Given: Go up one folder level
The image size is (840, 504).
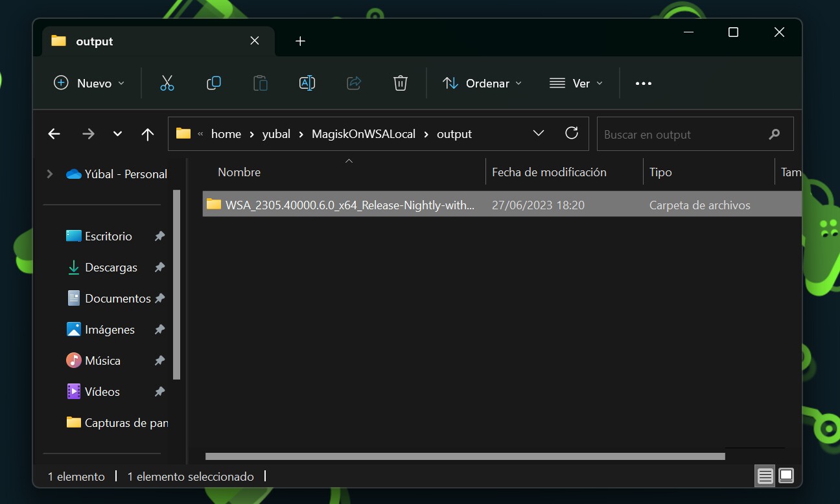Looking at the screenshot, I should (x=148, y=134).
